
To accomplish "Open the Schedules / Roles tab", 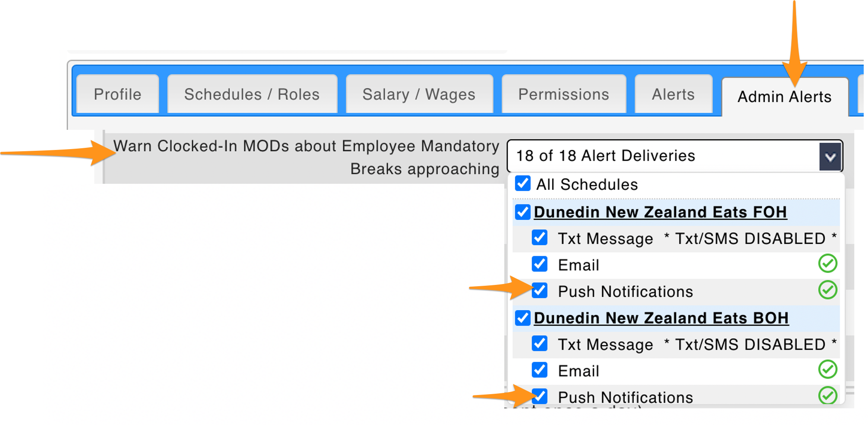I will click(x=252, y=94).
